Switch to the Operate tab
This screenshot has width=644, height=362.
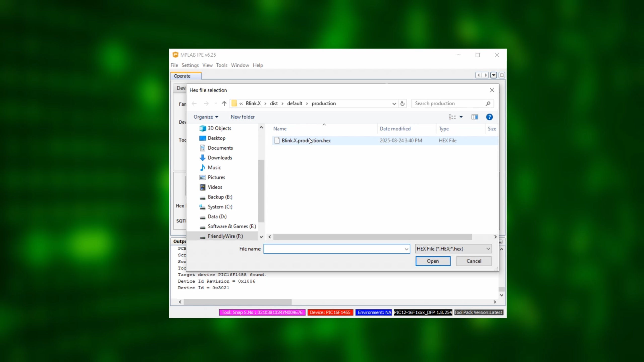182,76
